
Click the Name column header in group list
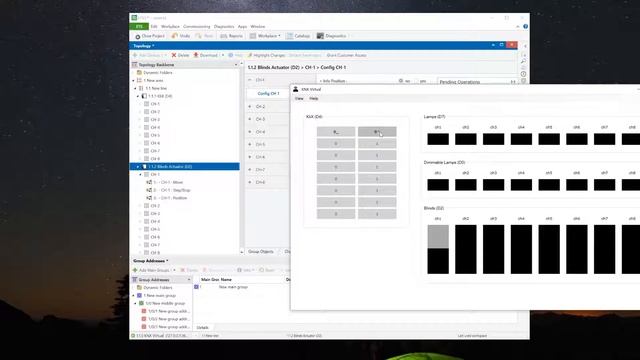pyautogui.click(x=226, y=280)
